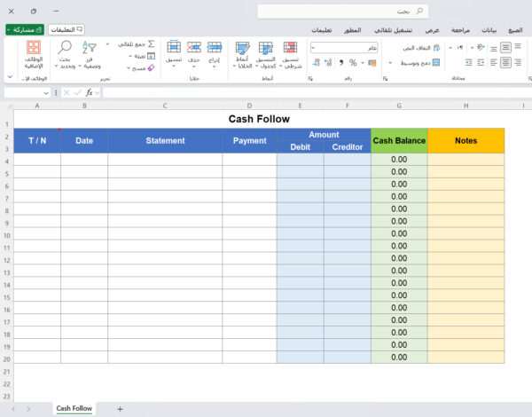Click the green Share button
532x417 pixels.
(x=25, y=29)
